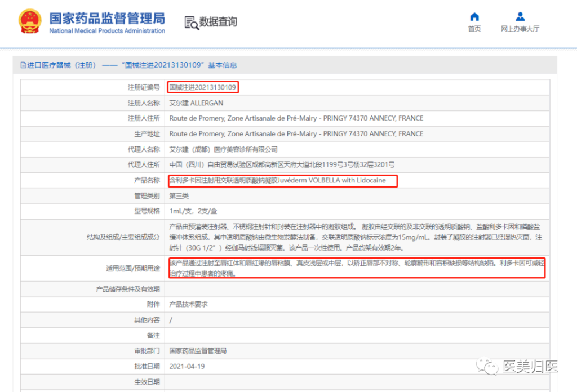Click the 数据查询 heading text

click(218, 22)
